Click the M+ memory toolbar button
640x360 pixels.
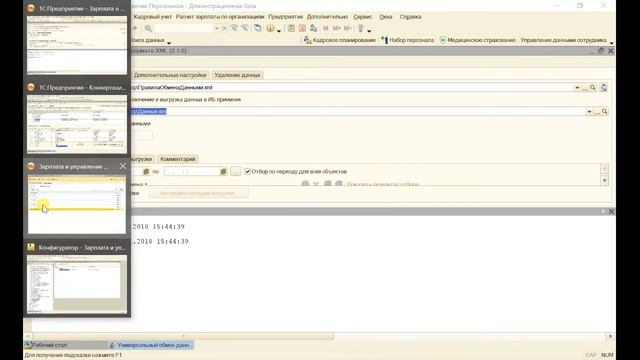coord(336,28)
